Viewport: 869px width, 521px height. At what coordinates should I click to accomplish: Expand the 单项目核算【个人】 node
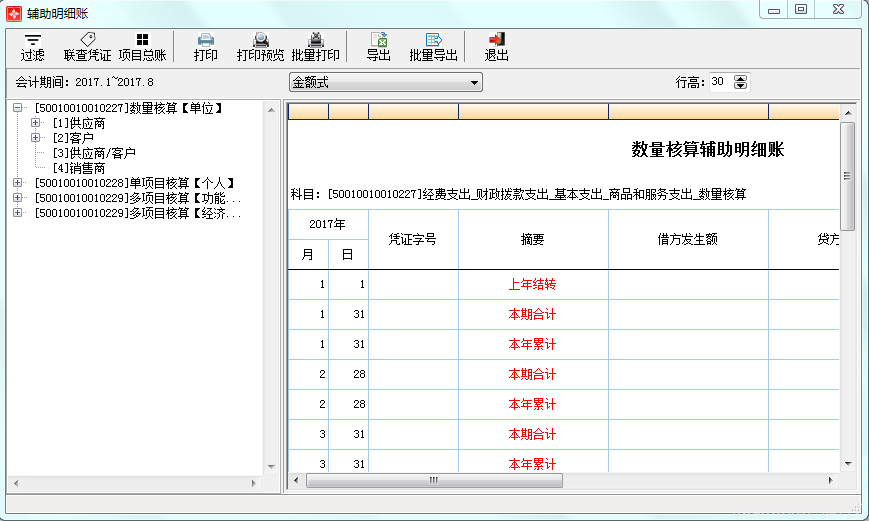pos(18,182)
